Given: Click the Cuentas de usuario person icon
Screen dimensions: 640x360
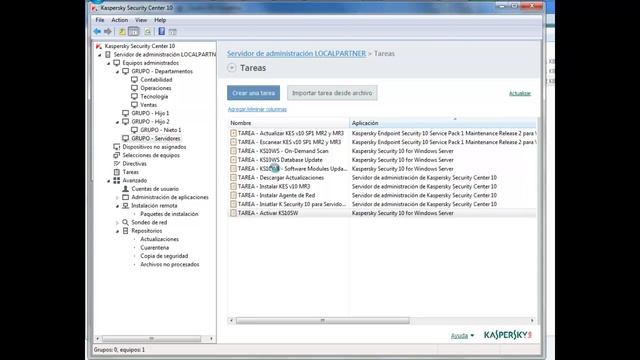Looking at the screenshot, I should click(x=126, y=189).
